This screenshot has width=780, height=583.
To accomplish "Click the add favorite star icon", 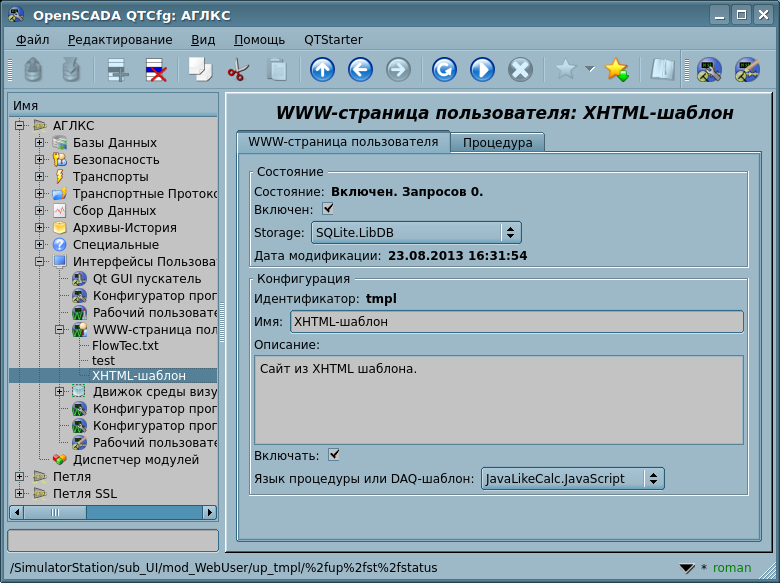I will point(616,70).
